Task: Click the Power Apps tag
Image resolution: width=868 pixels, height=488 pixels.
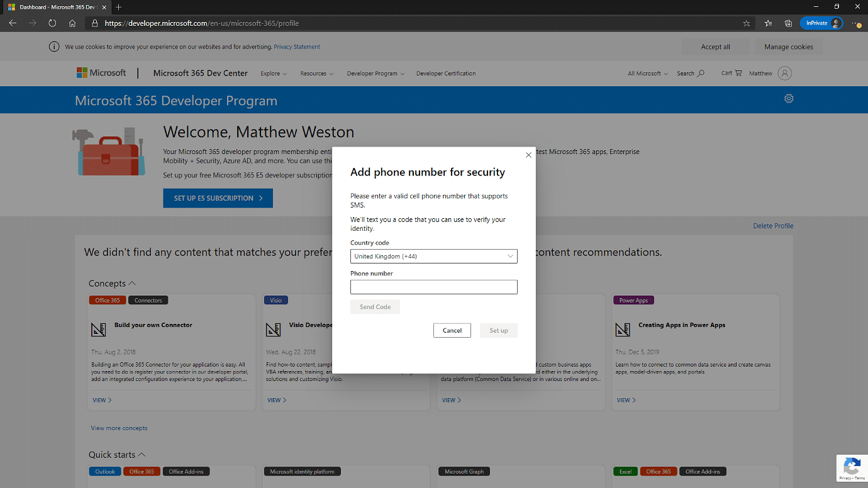Action: (x=633, y=300)
